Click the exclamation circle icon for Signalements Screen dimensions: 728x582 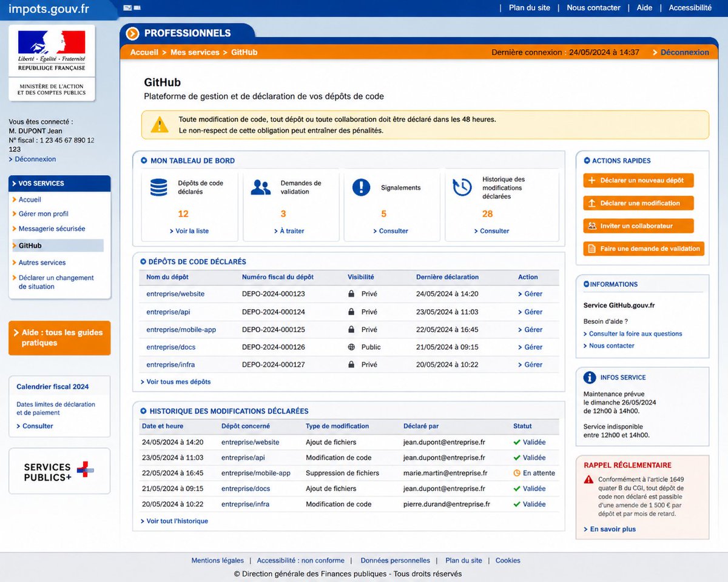(361, 187)
